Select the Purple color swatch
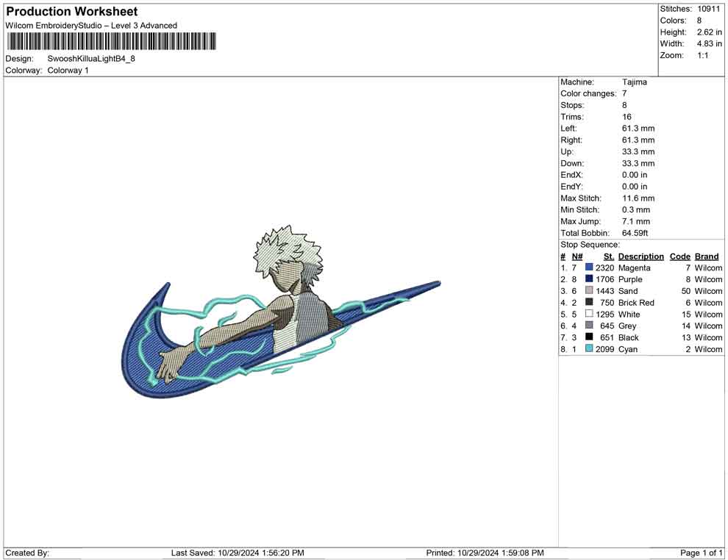 tap(589, 280)
